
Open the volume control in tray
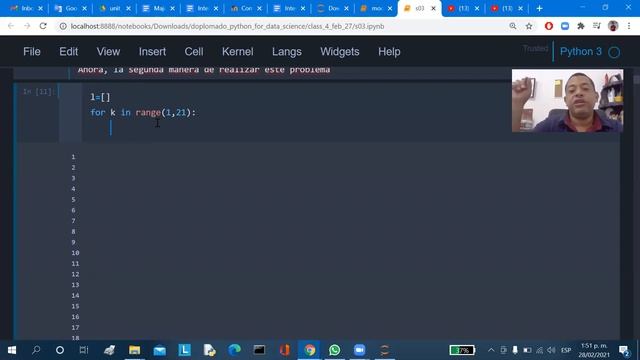click(x=551, y=350)
